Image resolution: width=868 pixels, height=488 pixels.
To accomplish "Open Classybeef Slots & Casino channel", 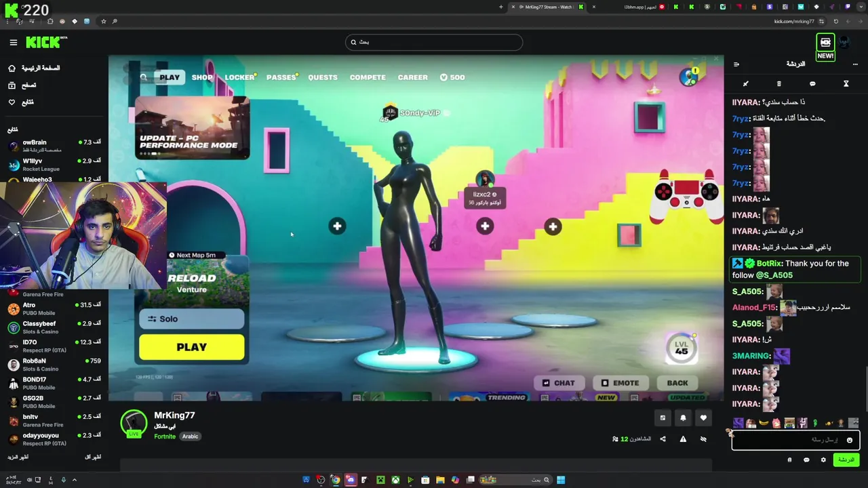I will coord(54,327).
